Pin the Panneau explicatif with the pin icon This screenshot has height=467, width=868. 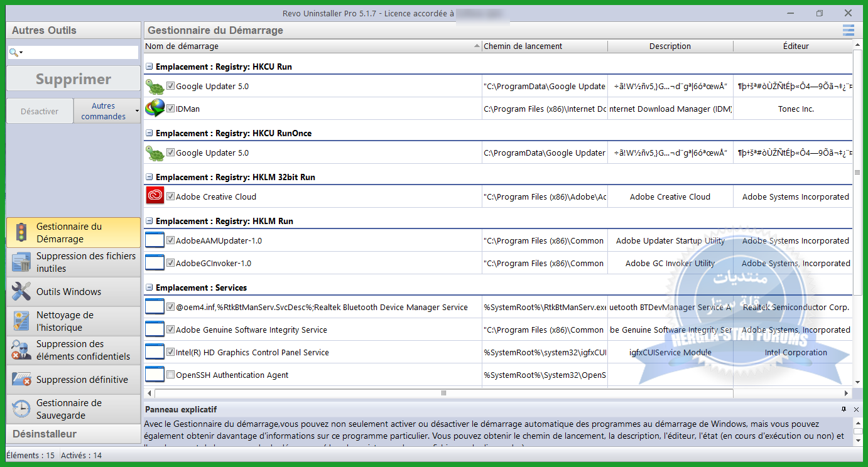coord(844,409)
